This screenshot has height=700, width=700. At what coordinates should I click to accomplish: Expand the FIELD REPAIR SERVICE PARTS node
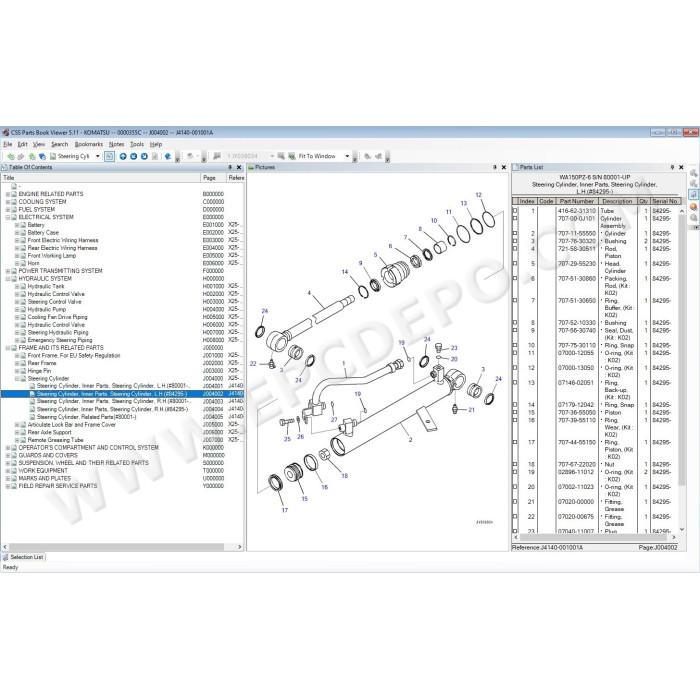tap(8, 486)
